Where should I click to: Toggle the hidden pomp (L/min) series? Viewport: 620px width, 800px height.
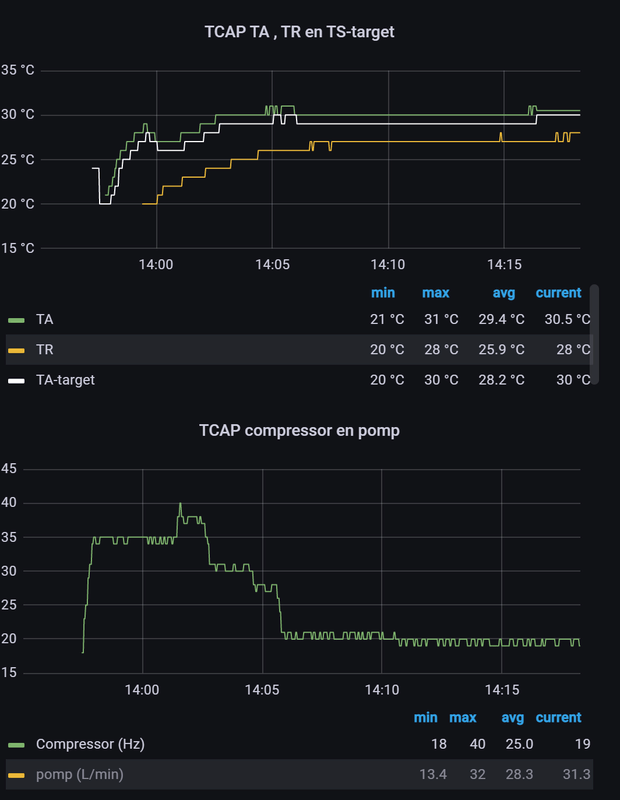tap(80, 774)
